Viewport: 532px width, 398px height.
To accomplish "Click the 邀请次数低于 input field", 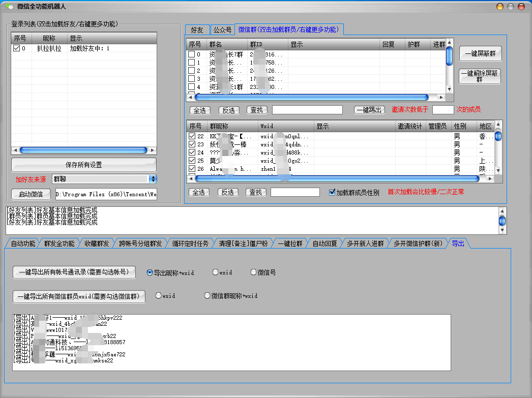I will (442, 110).
